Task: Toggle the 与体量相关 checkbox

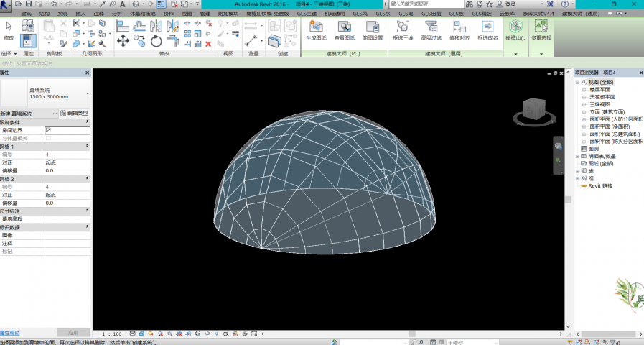Action: point(48,138)
